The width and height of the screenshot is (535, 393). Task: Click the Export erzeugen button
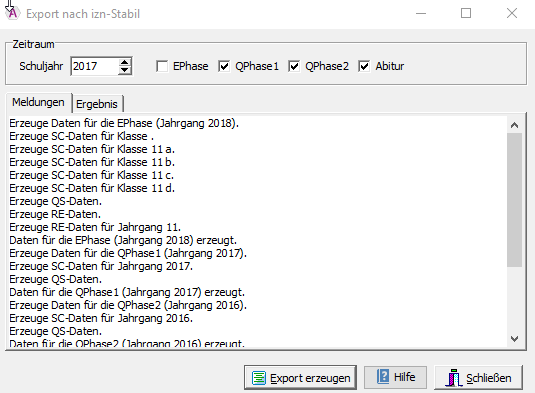300,378
